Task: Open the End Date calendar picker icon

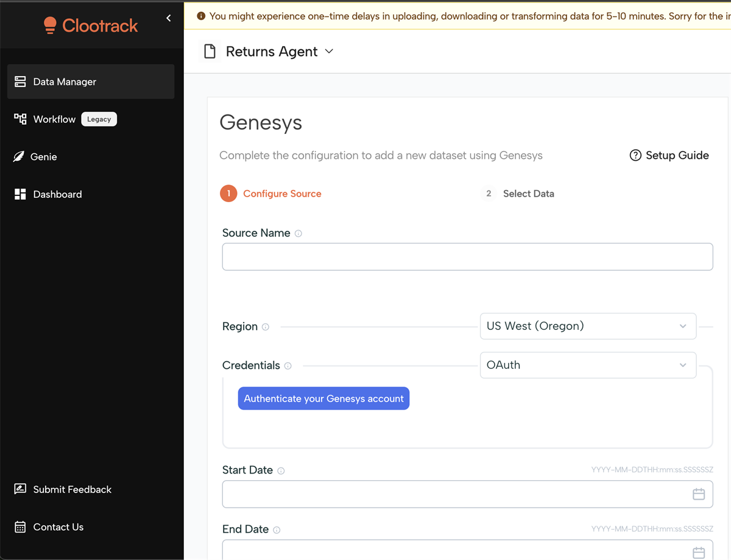Action: [699, 553]
